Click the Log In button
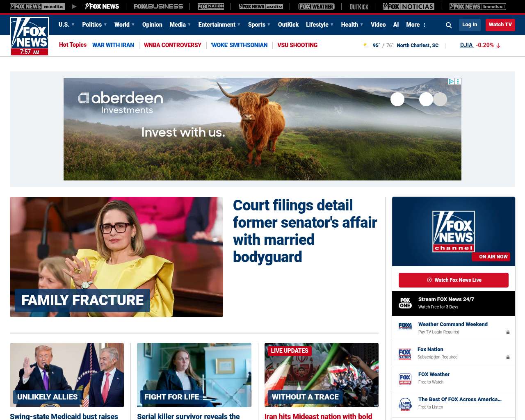 [x=470, y=25]
